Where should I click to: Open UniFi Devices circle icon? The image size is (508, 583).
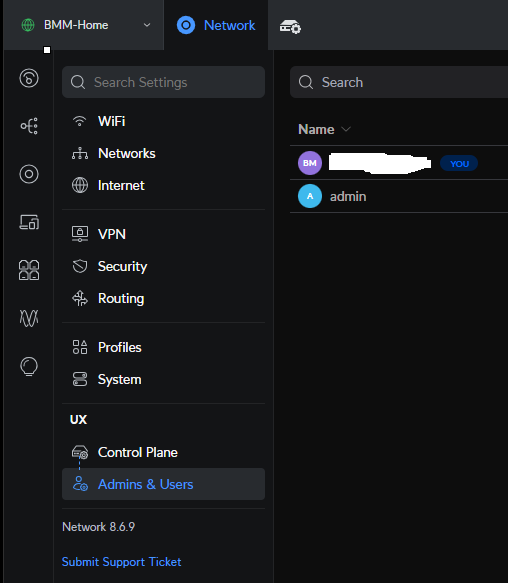coord(29,174)
